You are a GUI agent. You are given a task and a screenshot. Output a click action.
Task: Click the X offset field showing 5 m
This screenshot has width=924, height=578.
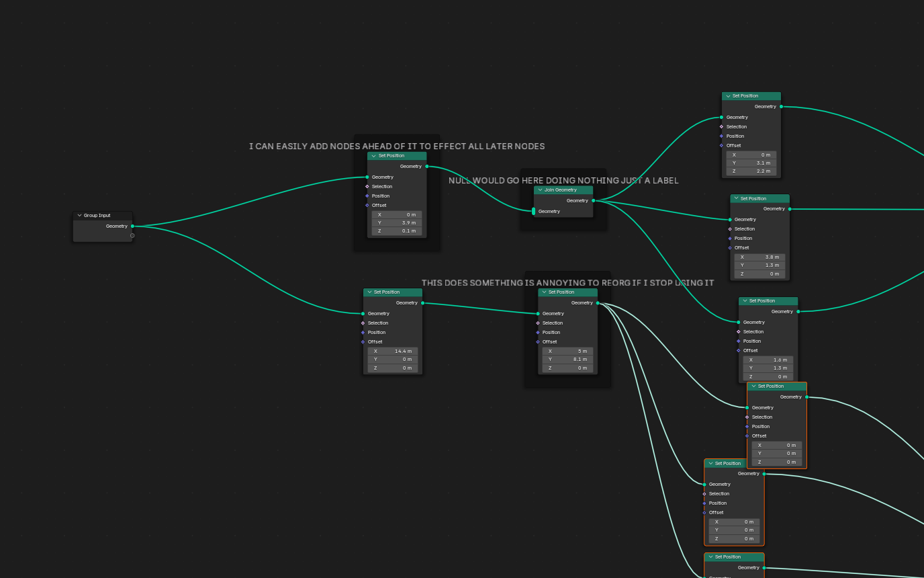[x=567, y=352]
